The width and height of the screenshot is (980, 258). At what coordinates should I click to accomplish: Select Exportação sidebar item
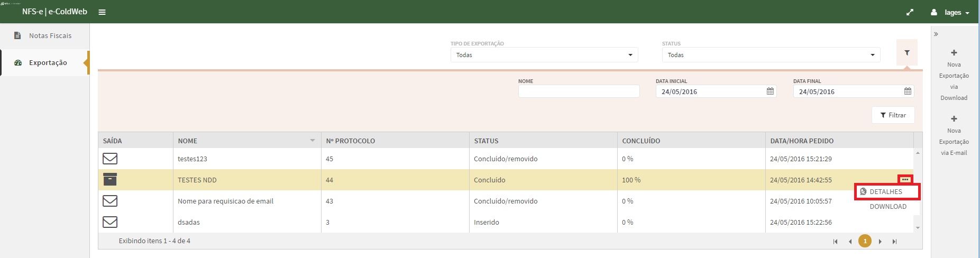pos(45,62)
